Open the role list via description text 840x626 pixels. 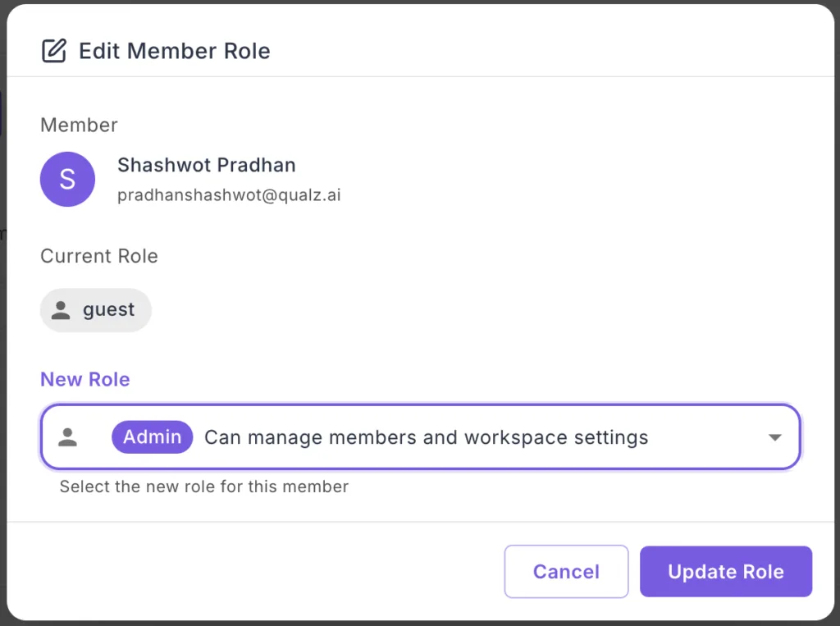426,437
